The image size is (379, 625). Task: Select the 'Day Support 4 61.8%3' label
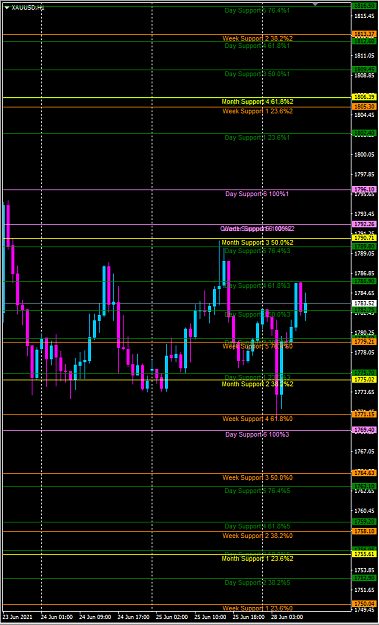(257, 286)
